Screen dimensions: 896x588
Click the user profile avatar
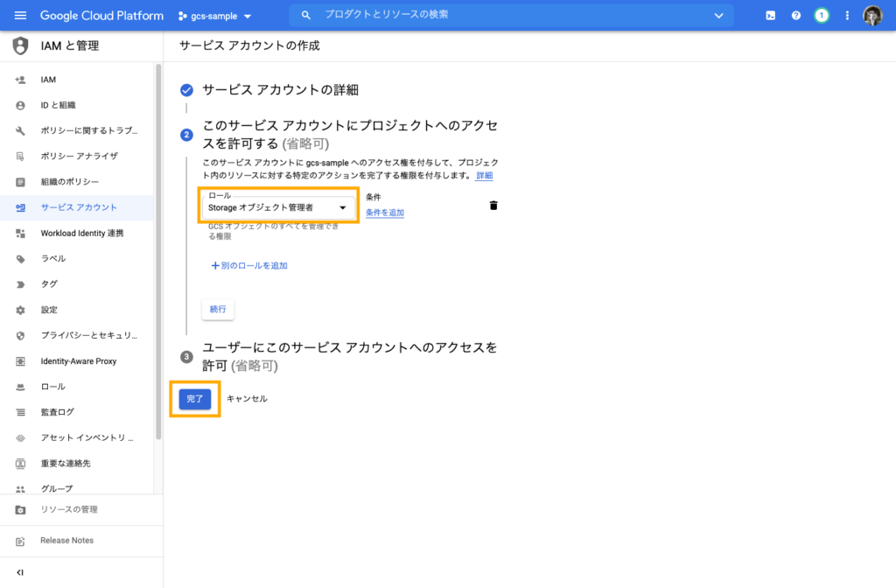(872, 16)
